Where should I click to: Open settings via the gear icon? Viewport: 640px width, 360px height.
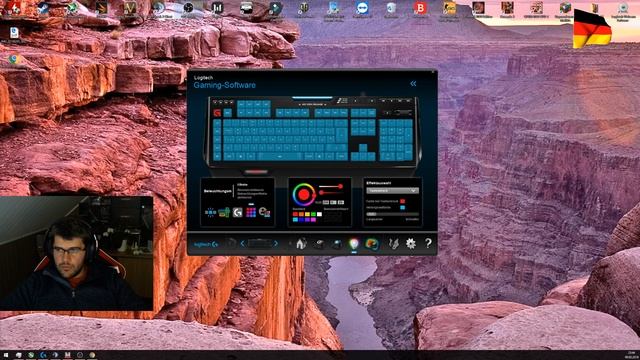pos(411,243)
